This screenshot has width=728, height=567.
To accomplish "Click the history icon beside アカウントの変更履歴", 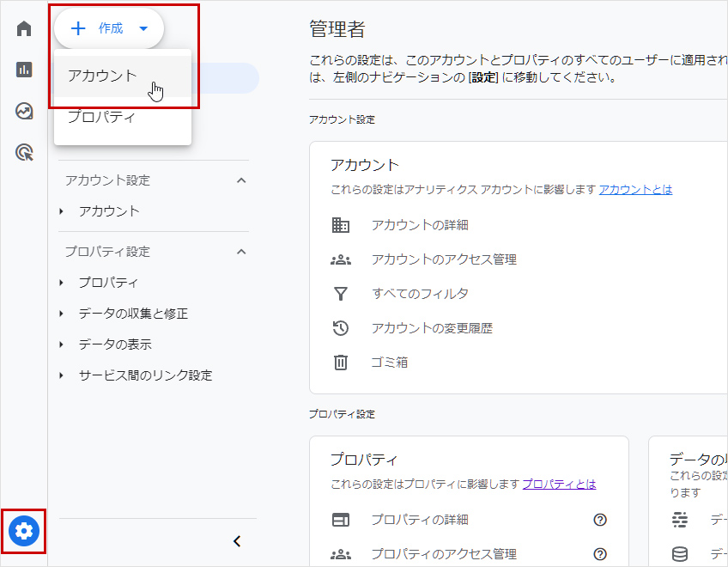I will (x=341, y=328).
